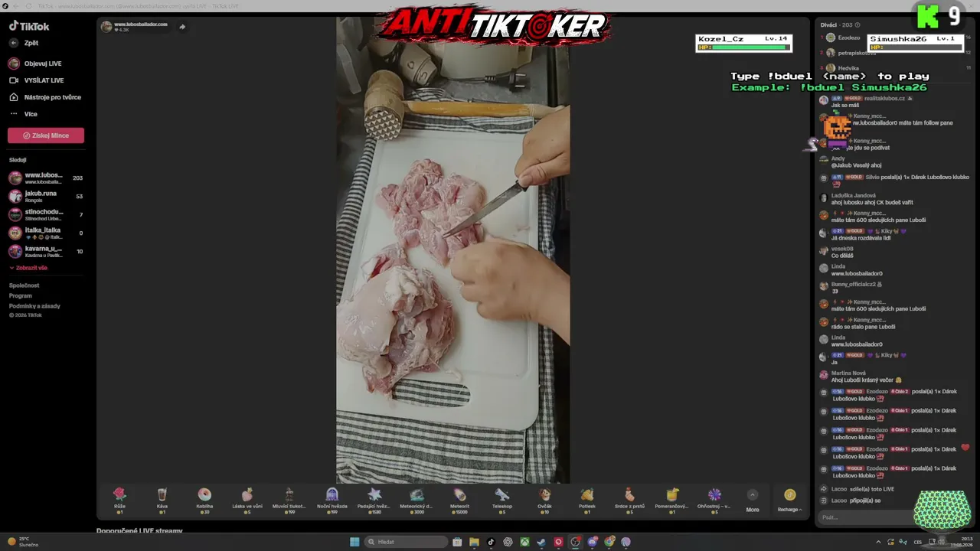Open the Recharge coins menu

click(789, 500)
